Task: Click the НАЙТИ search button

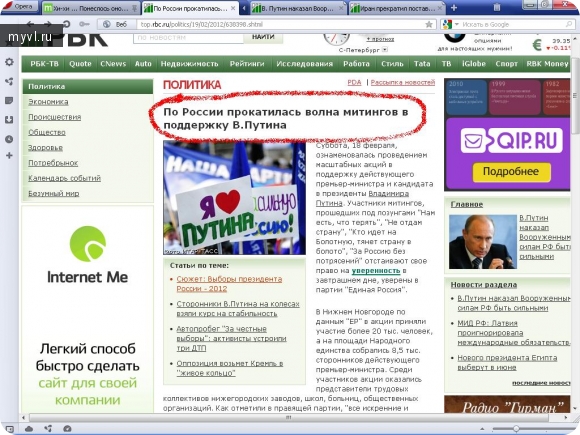Action: (263, 37)
